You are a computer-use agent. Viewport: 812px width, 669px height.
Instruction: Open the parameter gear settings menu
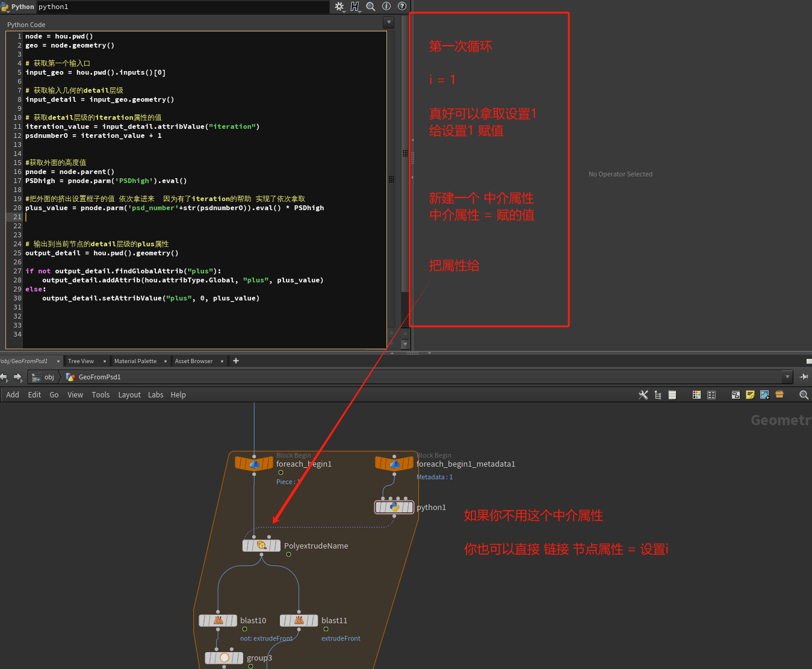pyautogui.click(x=339, y=7)
